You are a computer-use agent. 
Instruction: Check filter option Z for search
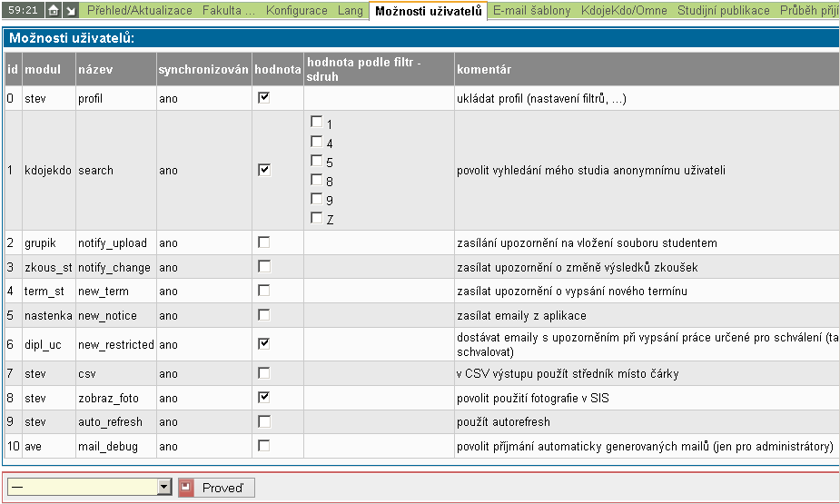coord(316,218)
